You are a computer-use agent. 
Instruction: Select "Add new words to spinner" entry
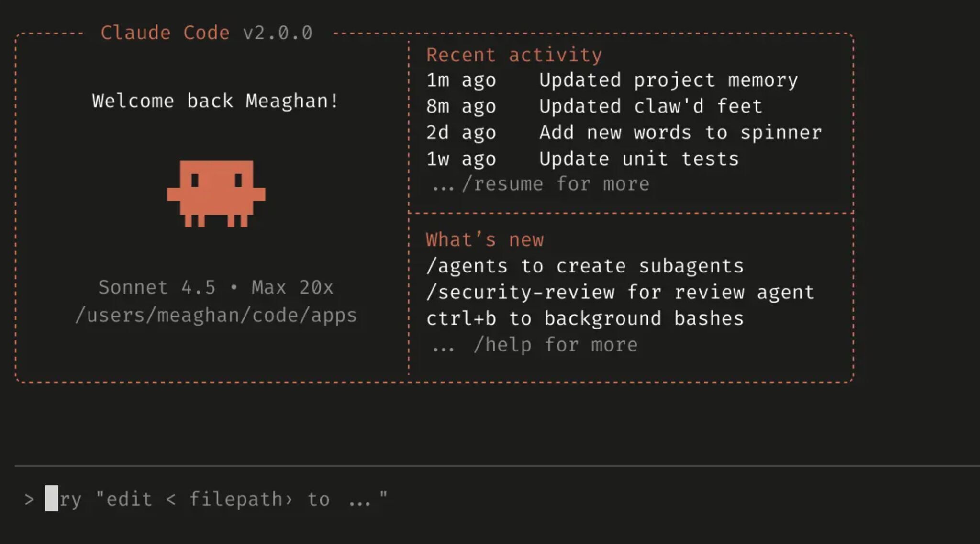(624, 133)
